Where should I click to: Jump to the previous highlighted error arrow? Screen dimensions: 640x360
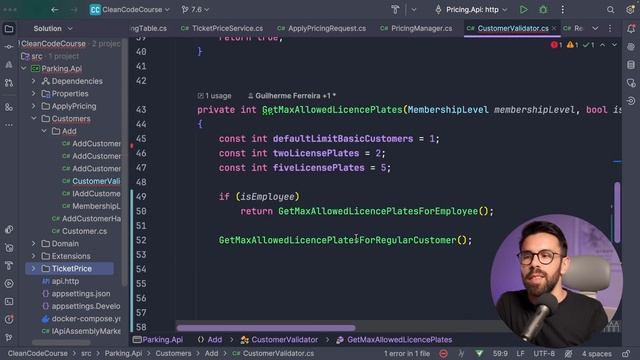pyautogui.click(x=602, y=45)
